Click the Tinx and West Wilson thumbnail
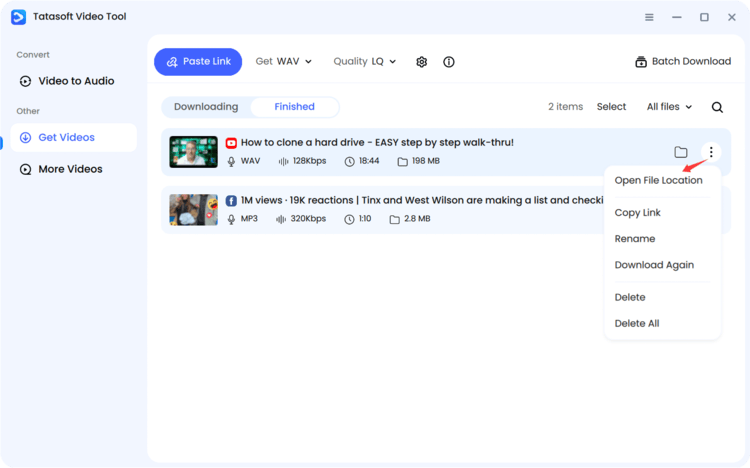This screenshot has width=750, height=468. [193, 210]
